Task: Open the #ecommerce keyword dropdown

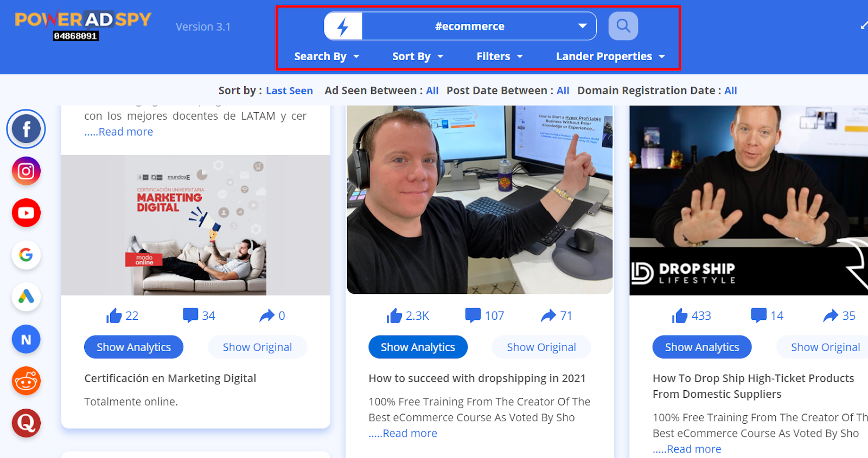Action: tap(479, 26)
